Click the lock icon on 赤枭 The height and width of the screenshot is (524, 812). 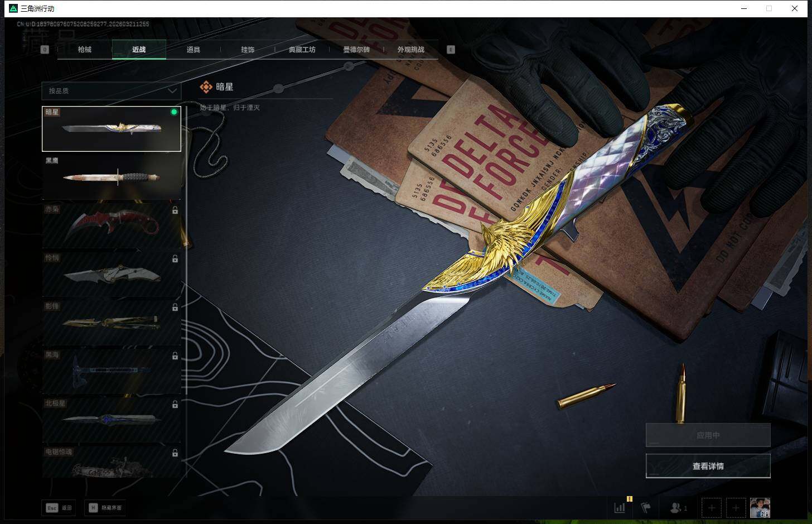(175, 210)
